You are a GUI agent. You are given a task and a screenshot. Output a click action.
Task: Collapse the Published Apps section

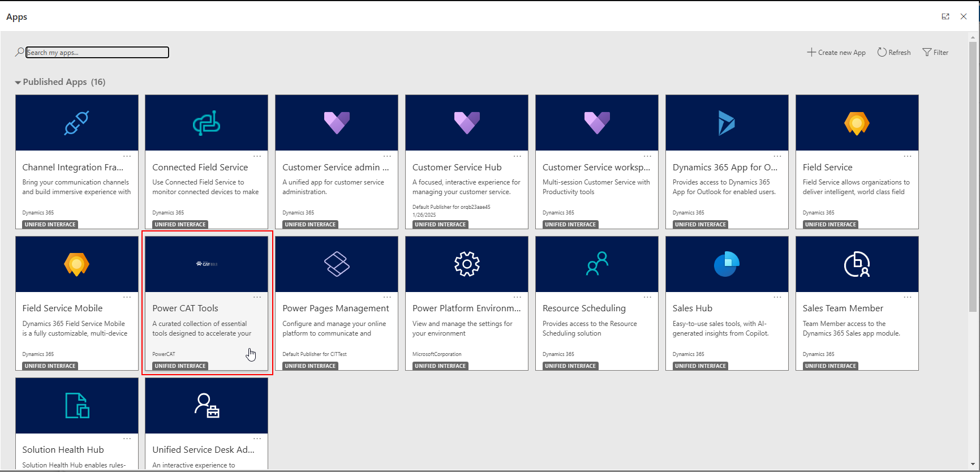pos(18,83)
